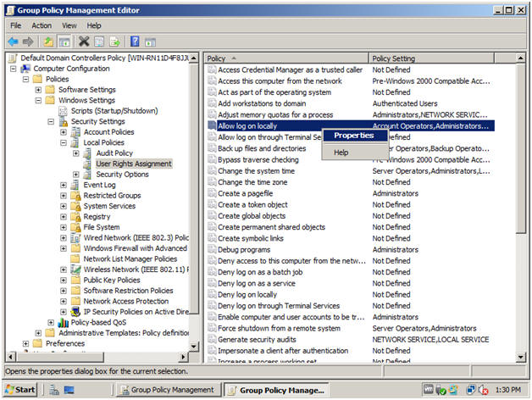Click the toolbar Properties sheet icon
The height and width of the screenshot is (400, 532).
pos(99,42)
